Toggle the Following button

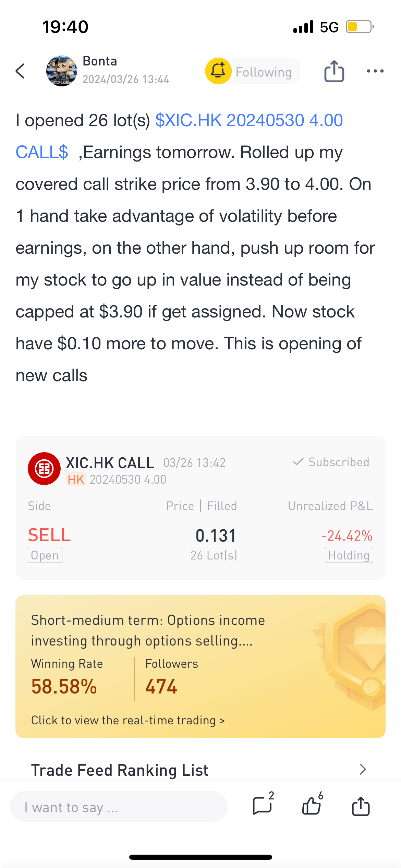pos(264,71)
